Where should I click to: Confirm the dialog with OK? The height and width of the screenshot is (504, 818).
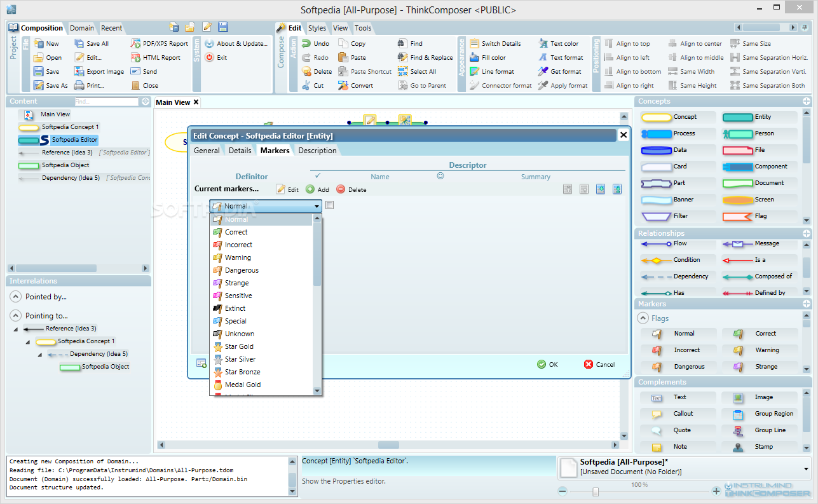(547, 364)
